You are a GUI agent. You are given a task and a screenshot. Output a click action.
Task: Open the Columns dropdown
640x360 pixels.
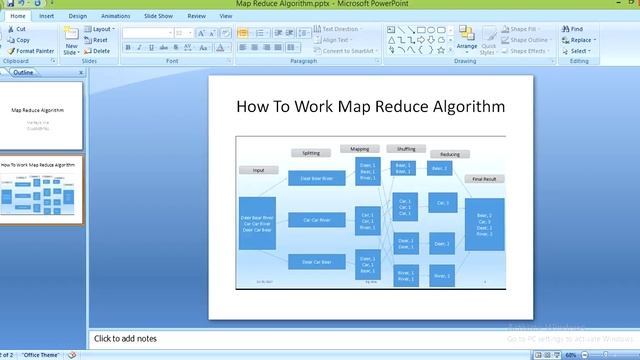(292, 48)
